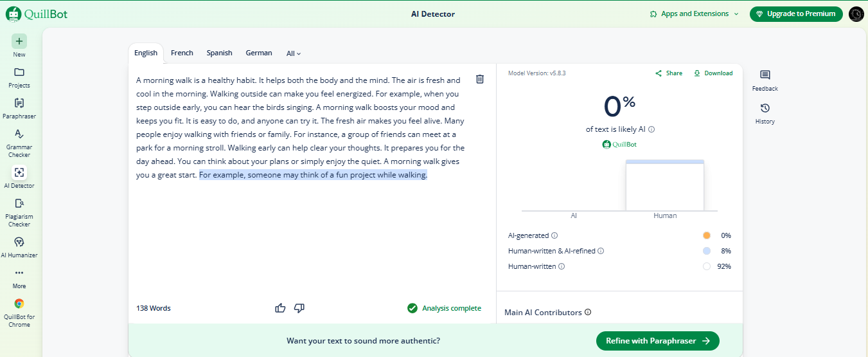The height and width of the screenshot is (357, 868).
Task: Expand the Apps and Extensions menu
Action: coord(695,14)
